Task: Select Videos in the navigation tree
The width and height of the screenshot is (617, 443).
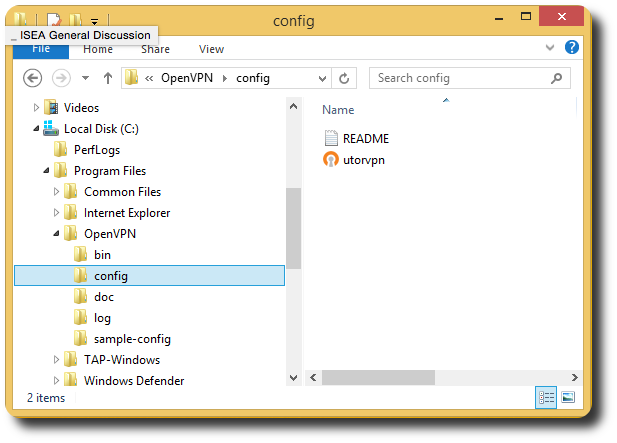Action: pyautogui.click(x=81, y=107)
